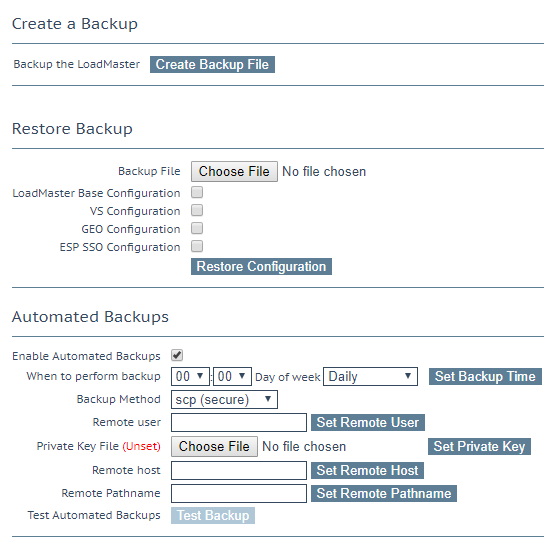Screen dimensions: 559x552
Task: Uncheck Enable Automated Backups
Action: [177, 355]
